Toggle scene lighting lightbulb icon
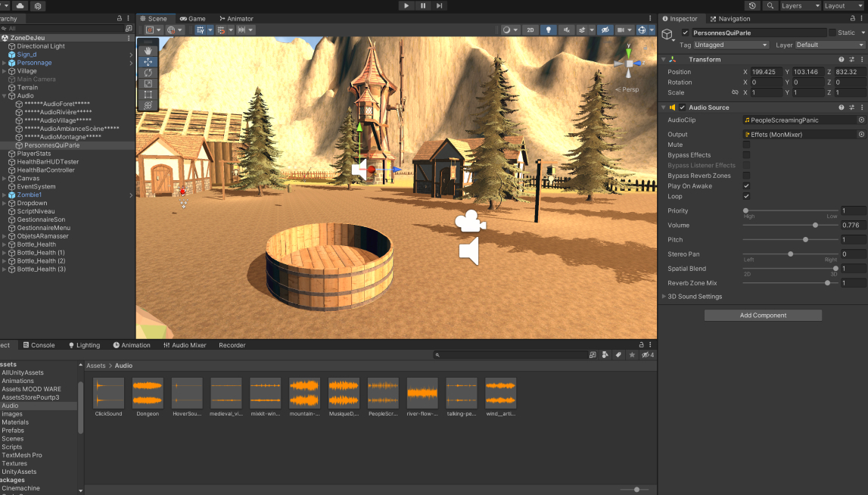The image size is (868, 495). [x=548, y=30]
